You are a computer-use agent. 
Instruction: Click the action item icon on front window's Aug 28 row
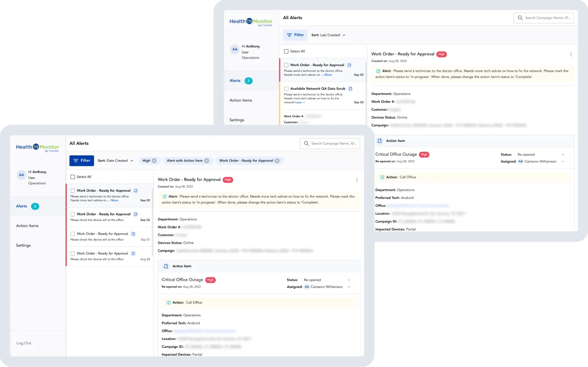point(133,254)
